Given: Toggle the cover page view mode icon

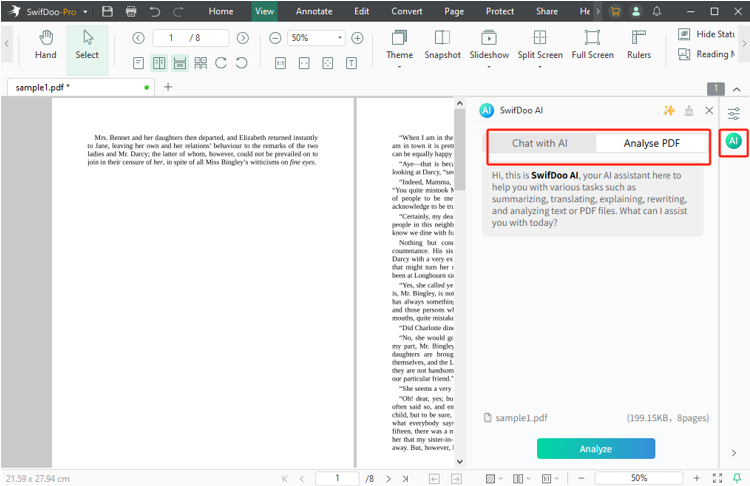Looking at the screenshot, I should 201,63.
